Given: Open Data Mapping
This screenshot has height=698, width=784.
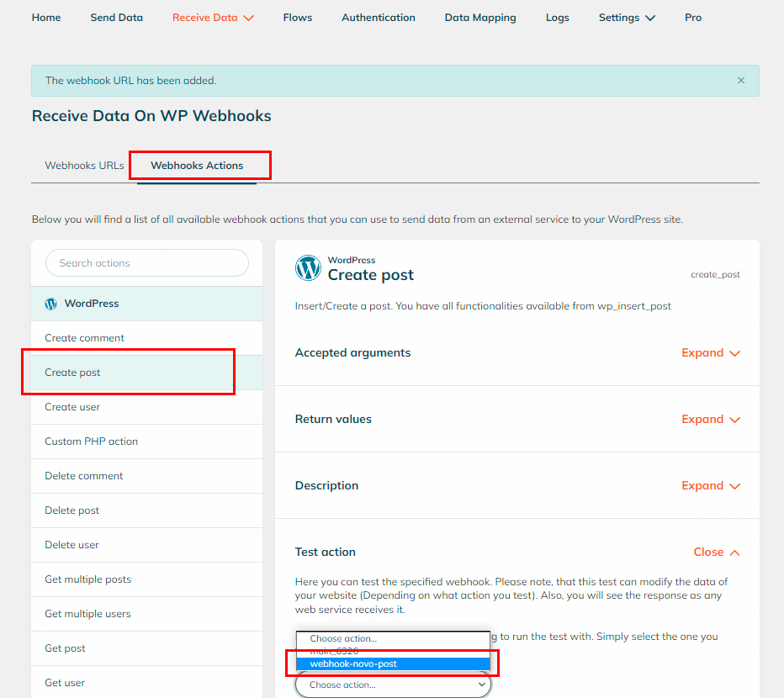Looking at the screenshot, I should [x=480, y=18].
